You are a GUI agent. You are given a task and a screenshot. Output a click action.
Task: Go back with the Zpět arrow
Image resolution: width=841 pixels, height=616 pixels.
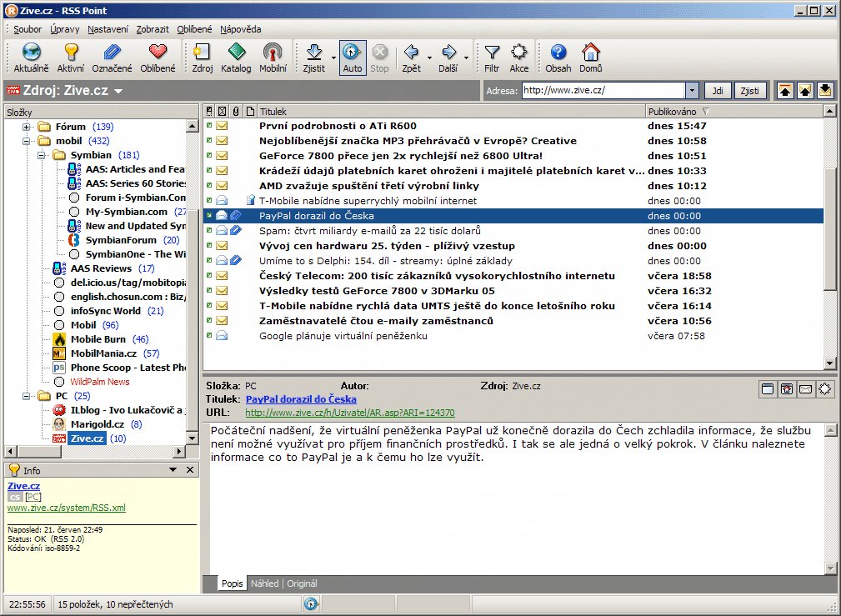pos(412,58)
